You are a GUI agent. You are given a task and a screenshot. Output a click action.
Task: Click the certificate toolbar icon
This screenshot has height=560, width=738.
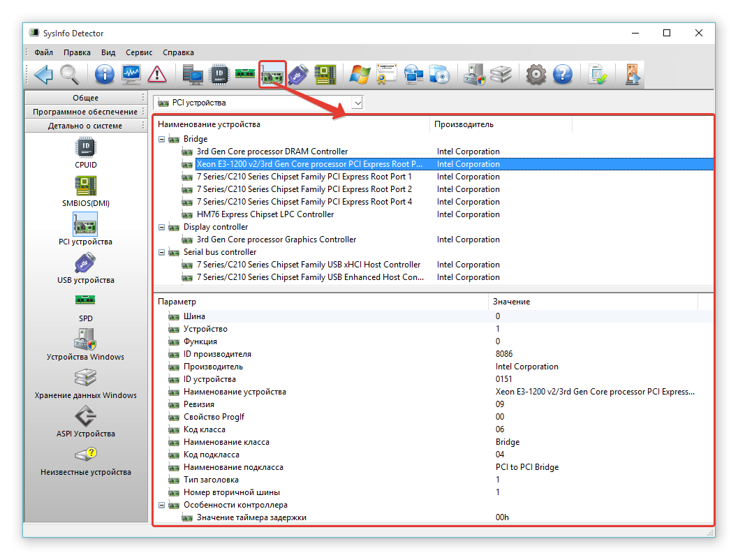pos(386,74)
